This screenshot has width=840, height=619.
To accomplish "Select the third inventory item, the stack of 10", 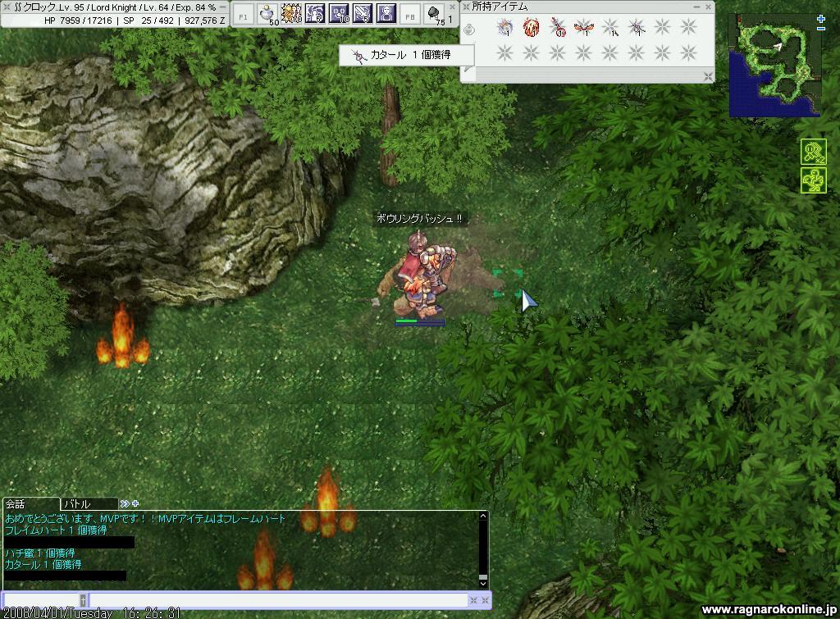I will point(557,26).
